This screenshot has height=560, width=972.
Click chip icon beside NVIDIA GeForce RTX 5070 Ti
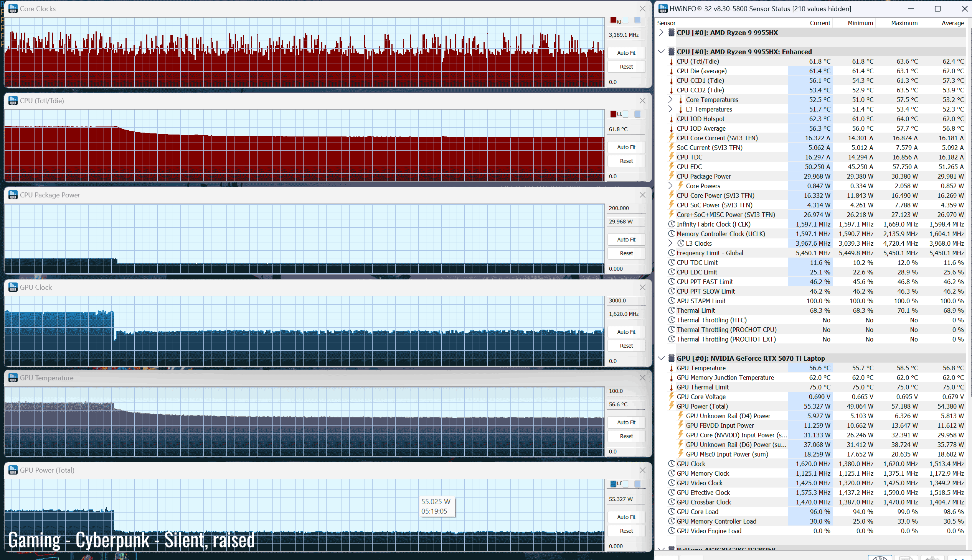point(672,358)
